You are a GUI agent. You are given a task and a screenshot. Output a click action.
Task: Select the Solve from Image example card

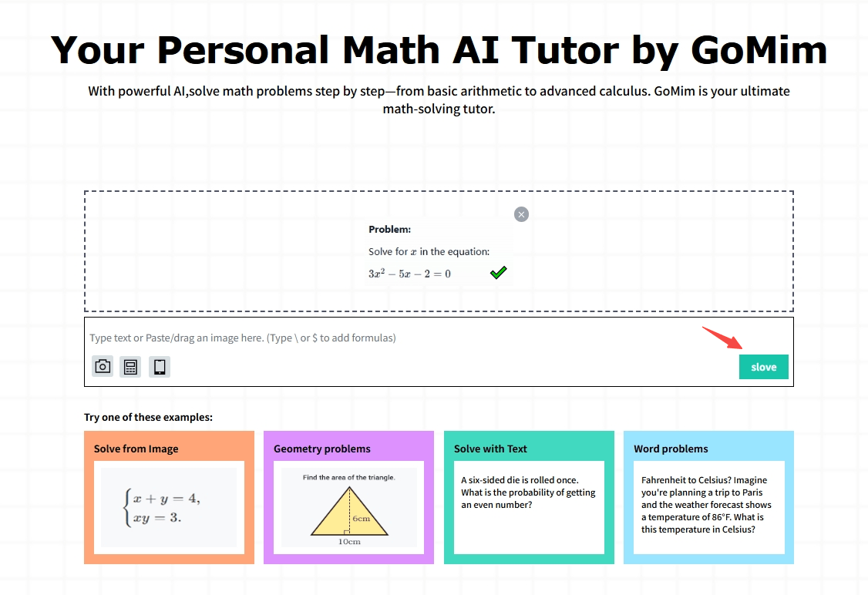coord(169,498)
